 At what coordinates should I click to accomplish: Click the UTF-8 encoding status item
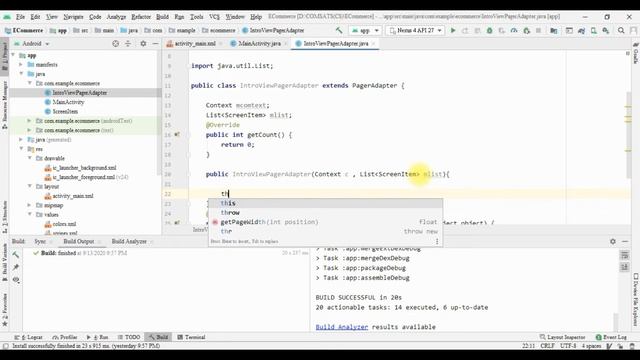[x=568, y=346]
